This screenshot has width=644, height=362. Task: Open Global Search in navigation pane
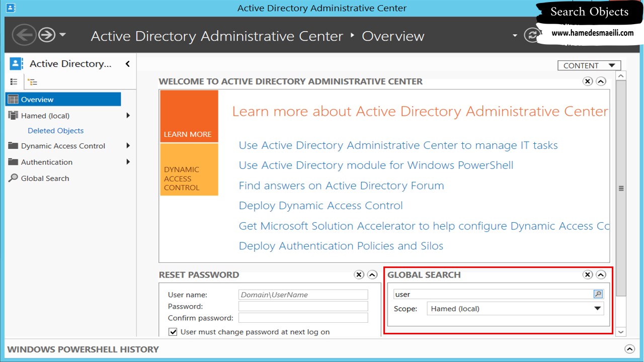coord(45,178)
